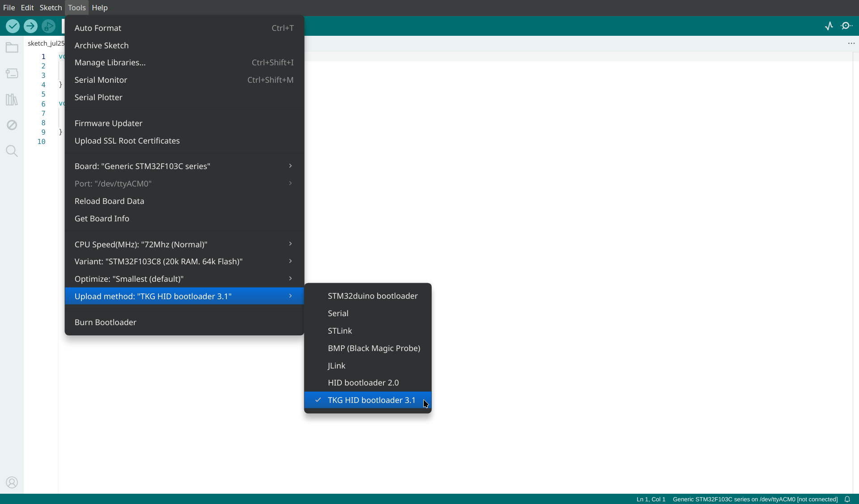859x504 pixels.
Task: Start debugging with the debug toolbar icon
Action: [48, 26]
